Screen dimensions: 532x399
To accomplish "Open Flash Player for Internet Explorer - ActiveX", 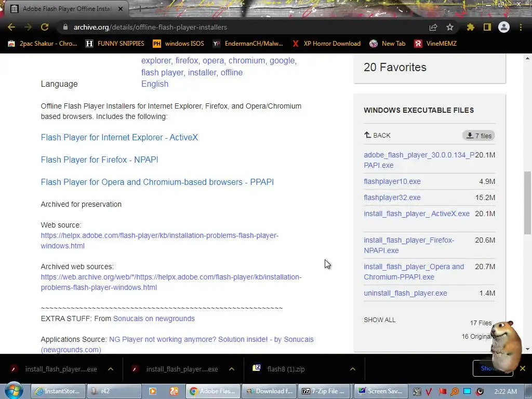I will coord(119,137).
